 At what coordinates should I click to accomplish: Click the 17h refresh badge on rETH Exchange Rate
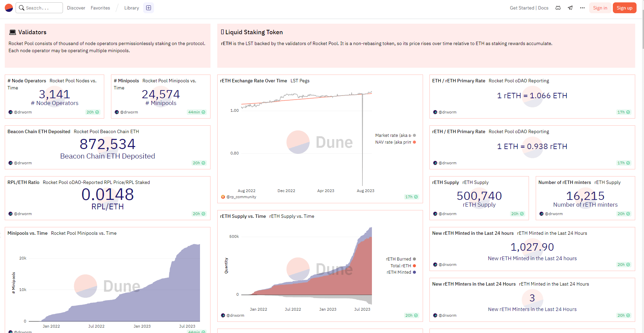pos(412,197)
